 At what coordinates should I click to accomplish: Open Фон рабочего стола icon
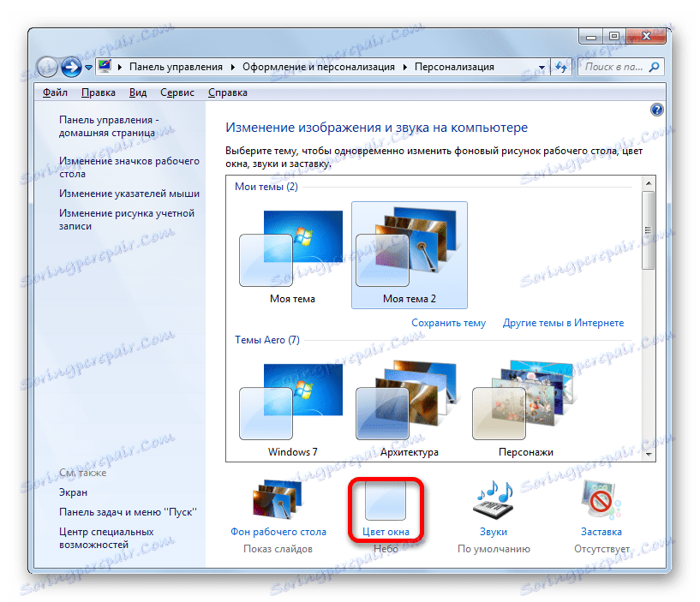pos(278,499)
